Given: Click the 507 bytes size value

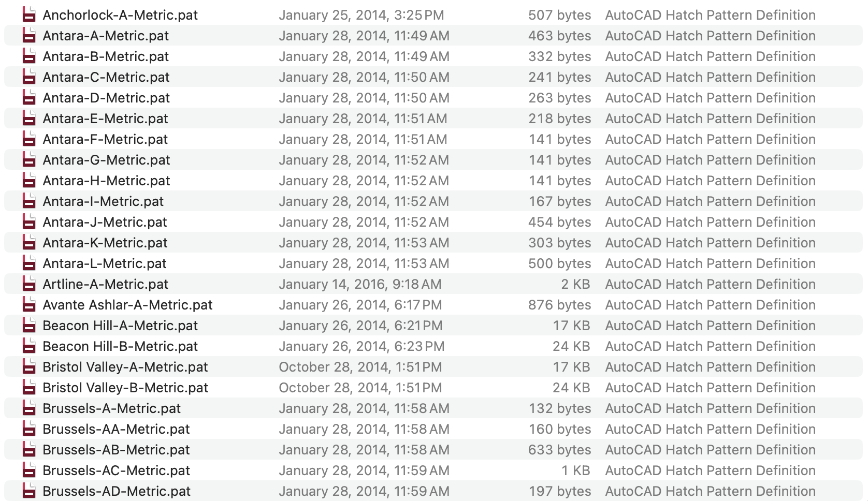Looking at the screenshot, I should coord(560,15).
